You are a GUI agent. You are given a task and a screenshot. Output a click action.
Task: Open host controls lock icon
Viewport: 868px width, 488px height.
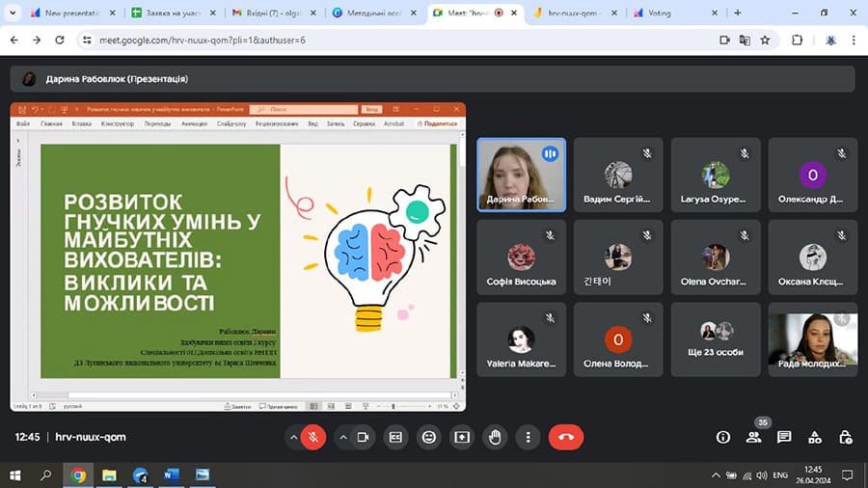[x=846, y=437]
